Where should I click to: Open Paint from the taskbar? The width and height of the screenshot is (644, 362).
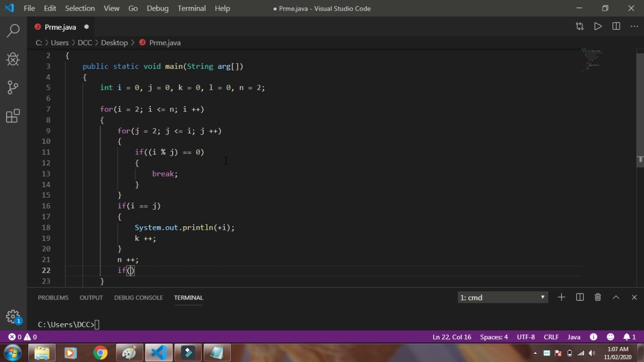(129, 353)
